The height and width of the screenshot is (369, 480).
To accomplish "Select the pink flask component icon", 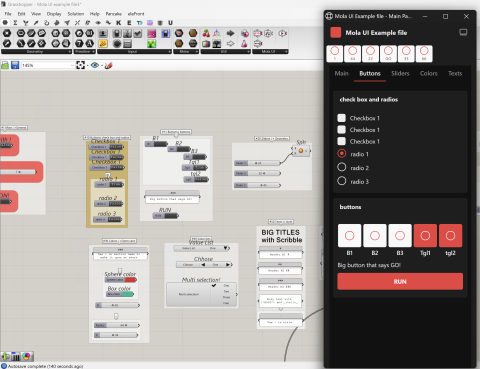I will click(245, 43).
